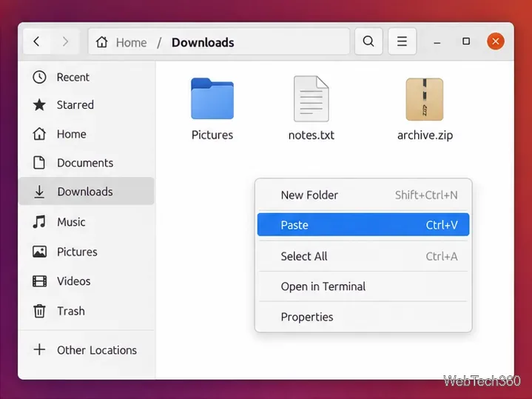
Task: Click Home in the path bar
Action: point(131,43)
